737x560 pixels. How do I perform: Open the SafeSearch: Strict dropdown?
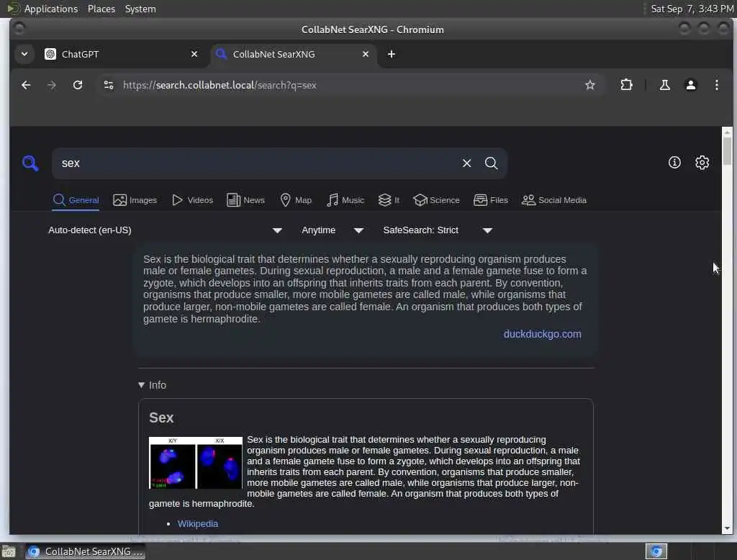pos(438,230)
